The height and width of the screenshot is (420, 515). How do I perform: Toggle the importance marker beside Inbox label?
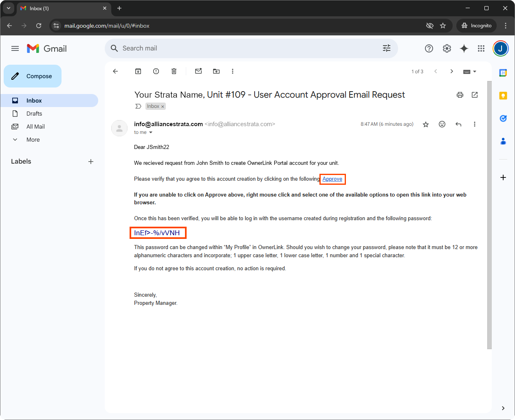pyautogui.click(x=138, y=106)
